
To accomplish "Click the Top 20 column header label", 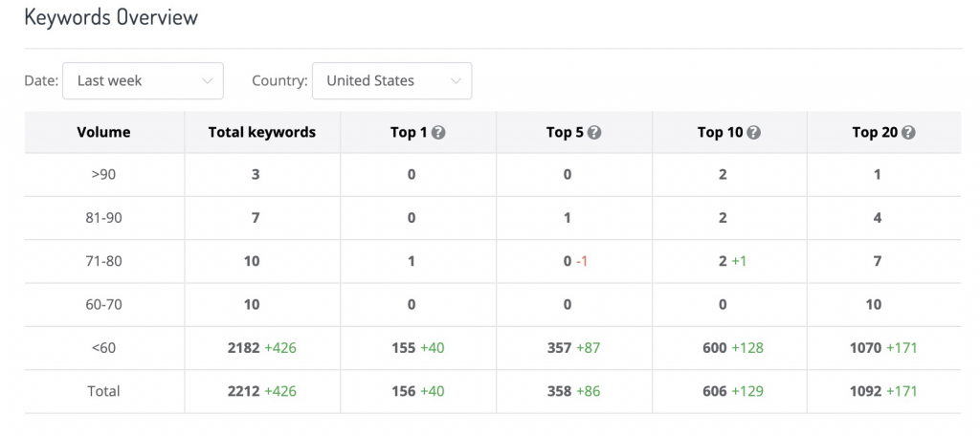I will [x=875, y=132].
